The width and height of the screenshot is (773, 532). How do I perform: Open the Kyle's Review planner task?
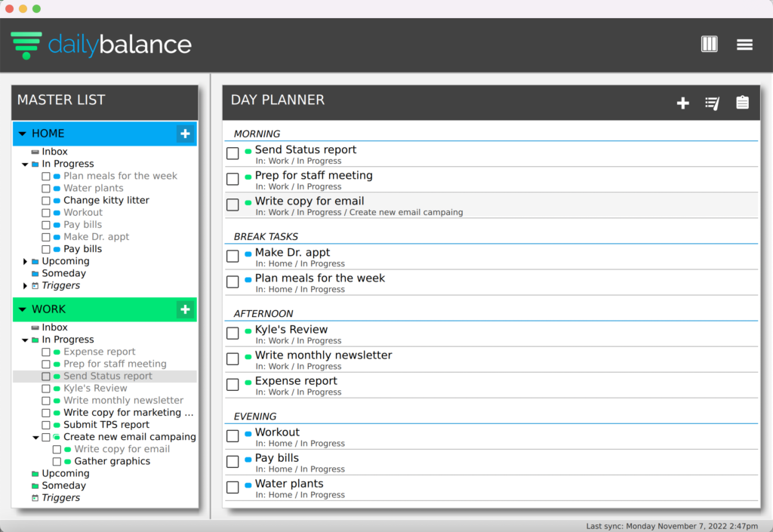291,330
